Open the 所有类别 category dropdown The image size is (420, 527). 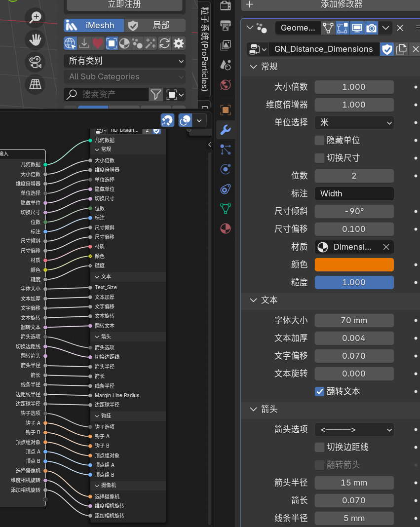(x=124, y=61)
